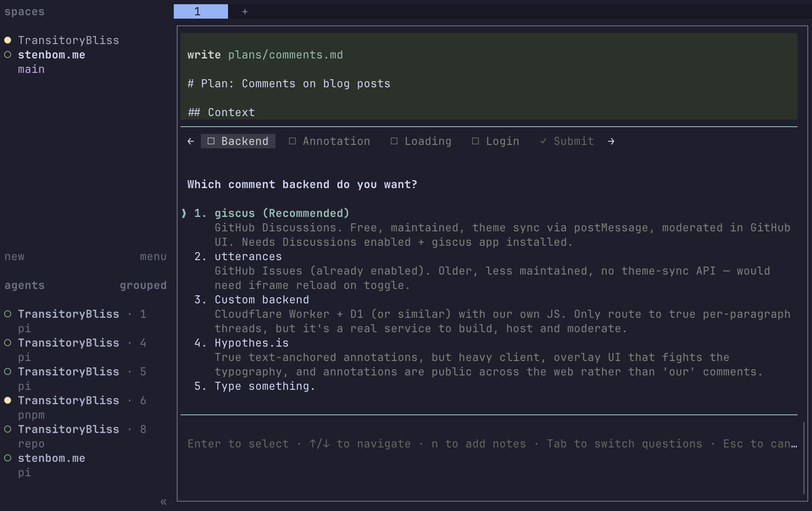Select stenbom.me space in spaces list
The width and height of the screenshot is (812, 511).
pyautogui.click(x=51, y=55)
